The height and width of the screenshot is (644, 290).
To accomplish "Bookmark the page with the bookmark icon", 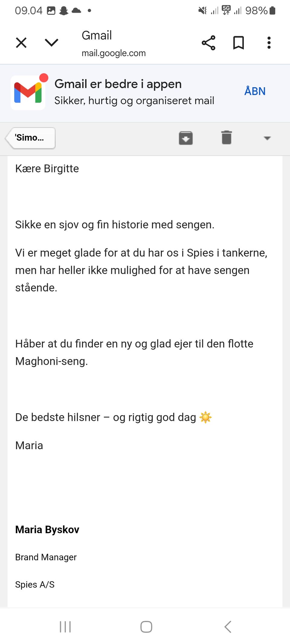I will pyautogui.click(x=238, y=42).
